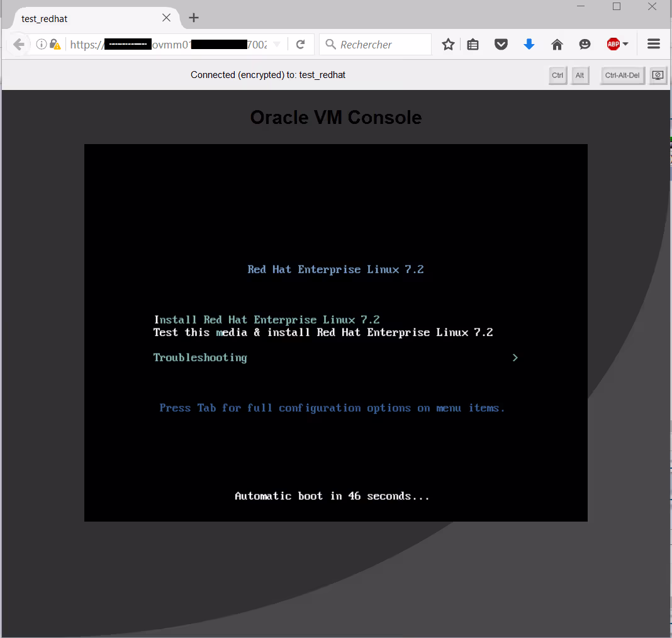Image resolution: width=672 pixels, height=638 pixels.
Task: Open the Adblock Plus dropdown arrow
Action: tap(625, 44)
